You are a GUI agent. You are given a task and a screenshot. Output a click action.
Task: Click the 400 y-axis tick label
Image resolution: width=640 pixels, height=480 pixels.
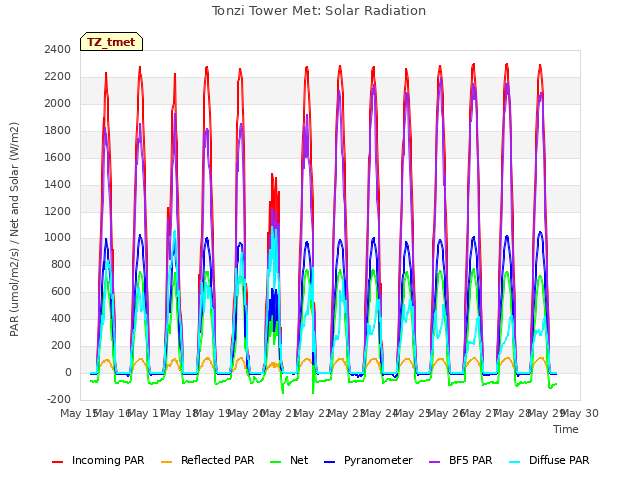coord(61,319)
